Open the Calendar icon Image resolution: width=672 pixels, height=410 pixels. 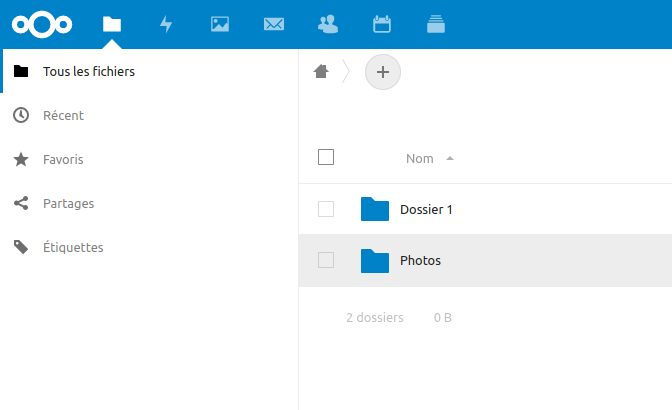pos(381,24)
